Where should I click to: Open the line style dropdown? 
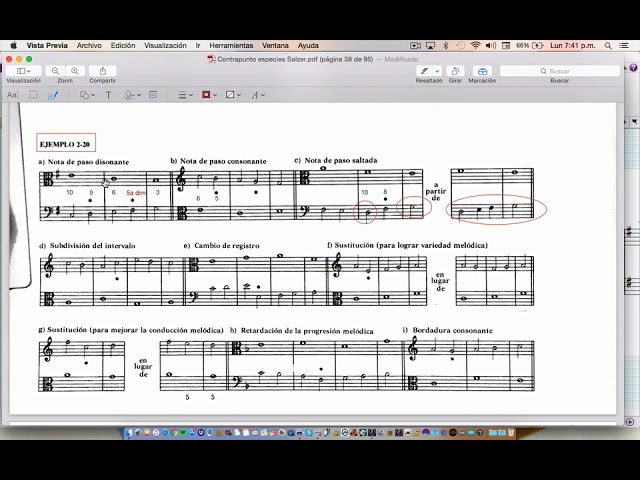[x=186, y=95]
